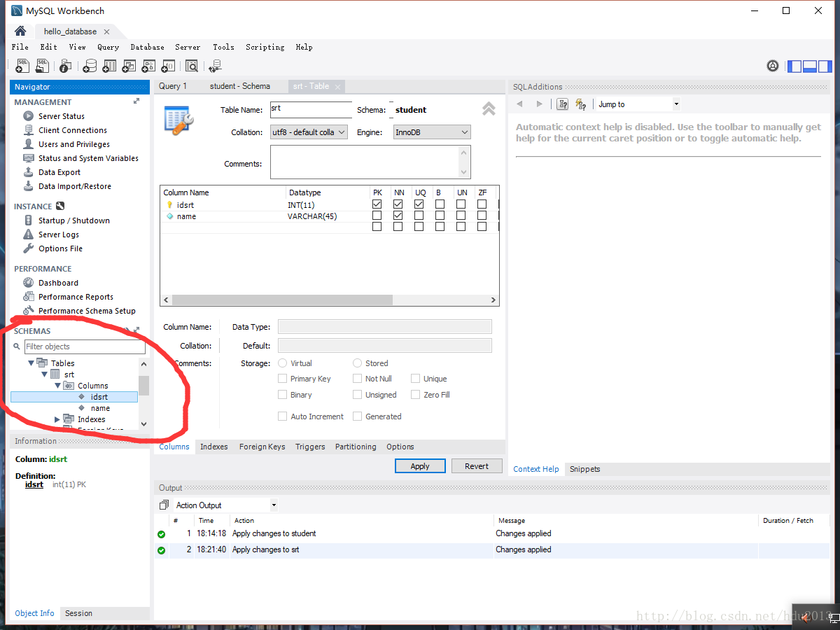Expand the Indexes tree node
840x630 pixels.
tap(57, 419)
